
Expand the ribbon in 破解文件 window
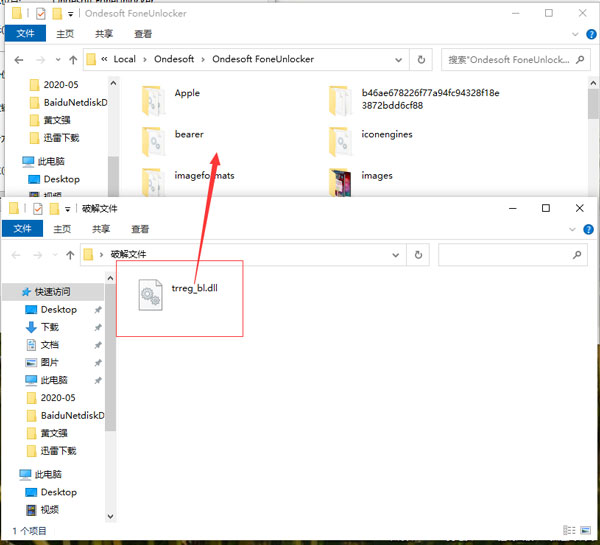572,229
